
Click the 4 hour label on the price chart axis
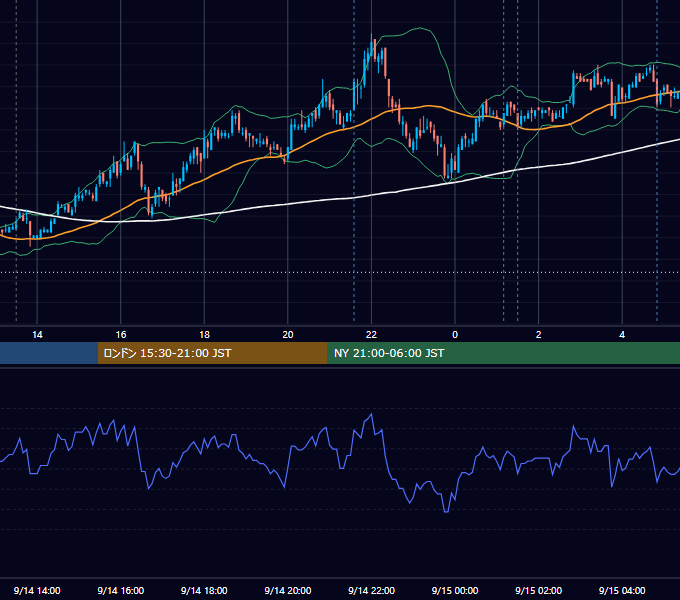[622, 335]
